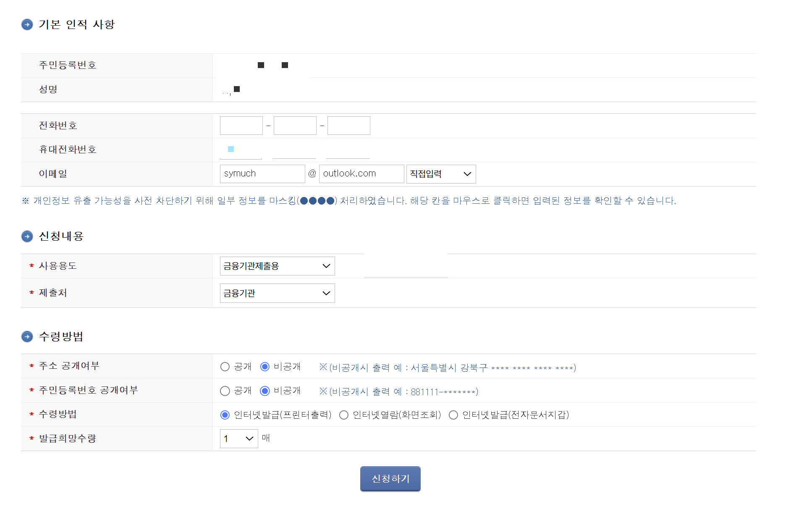Image resolution: width=812 pixels, height=512 pixels.
Task: Choose 인터넷발급(프린터출력) option
Action: (225, 415)
